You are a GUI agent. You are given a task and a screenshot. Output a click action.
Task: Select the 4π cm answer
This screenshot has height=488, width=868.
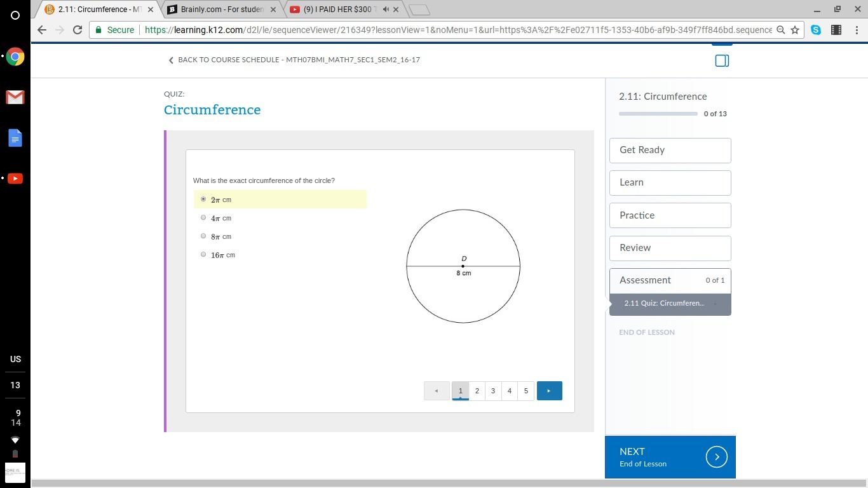(203, 218)
